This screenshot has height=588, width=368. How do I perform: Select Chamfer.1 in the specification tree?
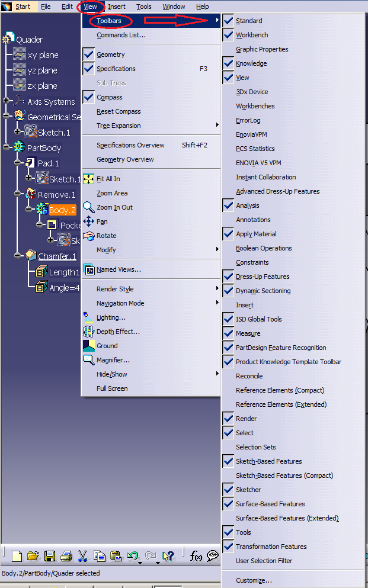pyautogui.click(x=57, y=256)
